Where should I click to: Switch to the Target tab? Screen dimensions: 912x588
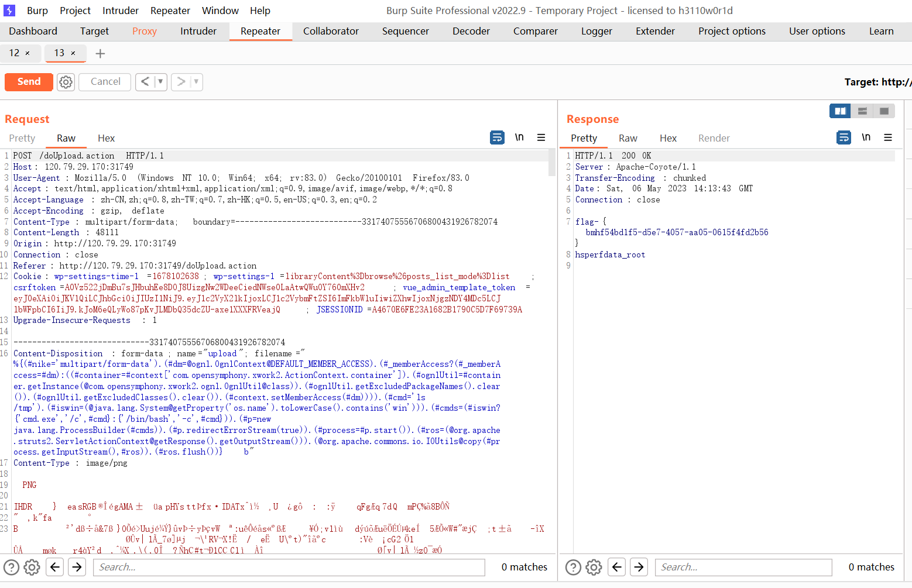(x=94, y=31)
